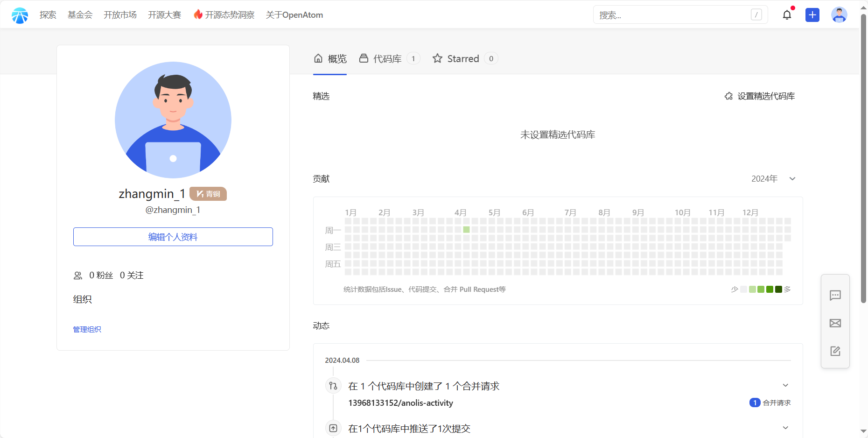This screenshot has width=868, height=438.
Task: Open the 管理组织 link
Action: coord(87,329)
